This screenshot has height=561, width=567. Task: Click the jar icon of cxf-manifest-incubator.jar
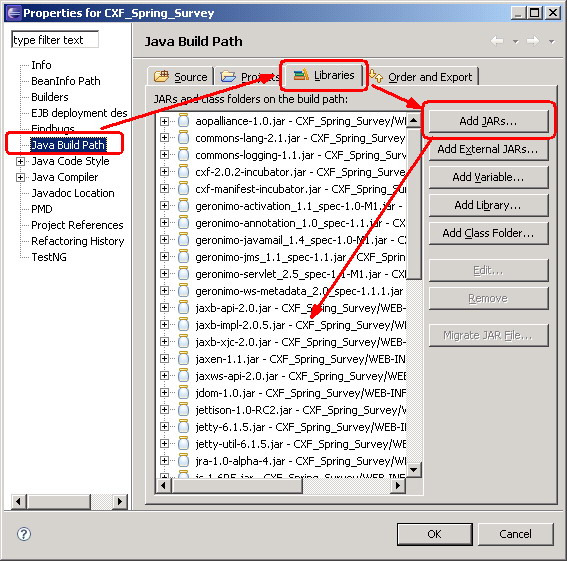tap(183, 189)
